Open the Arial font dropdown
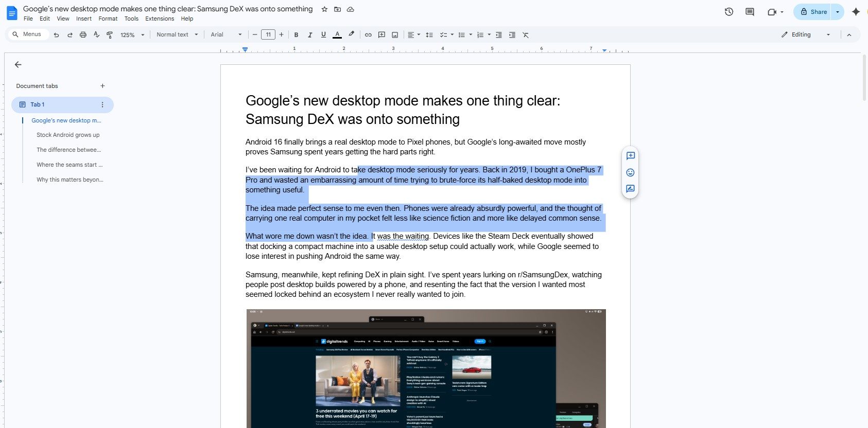This screenshot has width=868, height=428. 226,34
